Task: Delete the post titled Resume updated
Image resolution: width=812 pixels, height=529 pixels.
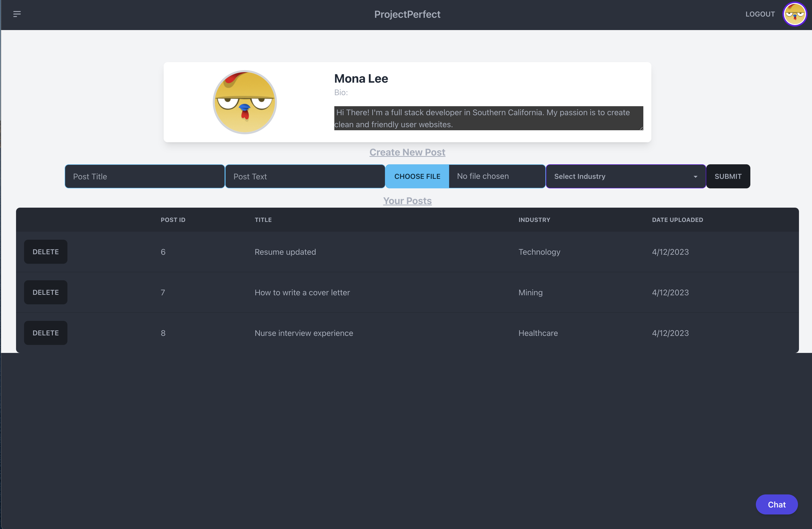Action: (x=45, y=252)
